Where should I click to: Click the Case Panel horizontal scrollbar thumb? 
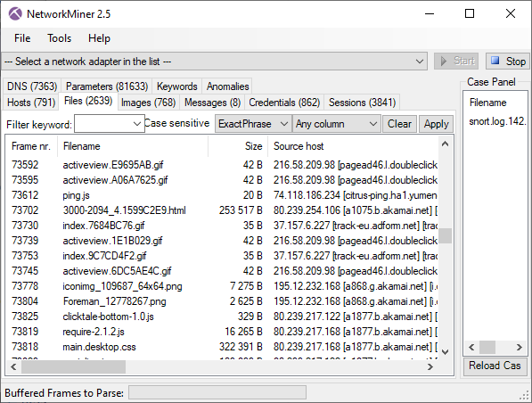(487, 347)
